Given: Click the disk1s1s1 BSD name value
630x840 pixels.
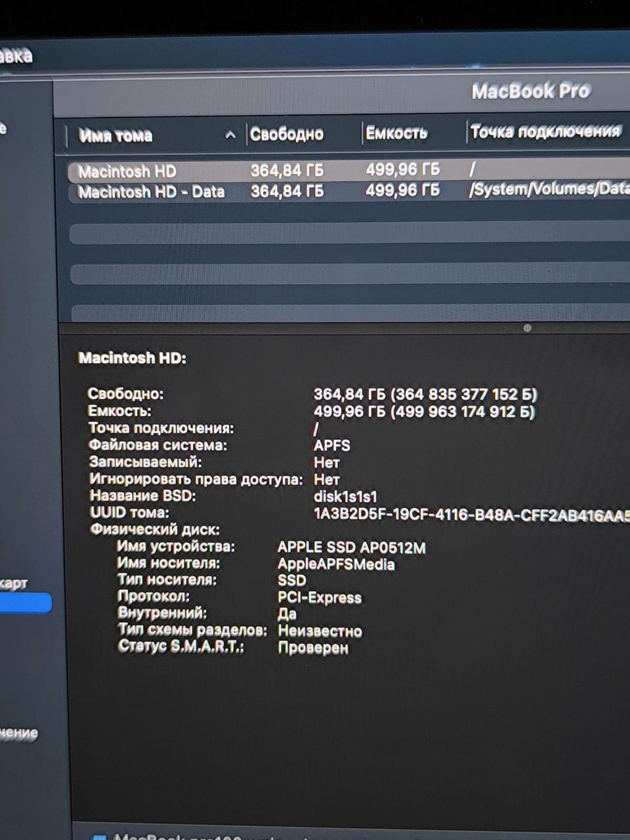Looking at the screenshot, I should pos(346,497).
